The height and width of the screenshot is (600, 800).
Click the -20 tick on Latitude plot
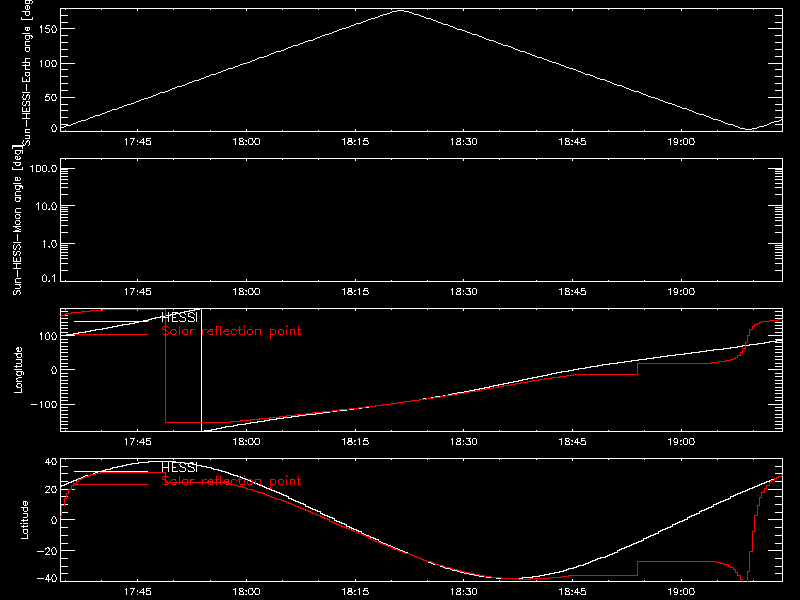coord(47,551)
